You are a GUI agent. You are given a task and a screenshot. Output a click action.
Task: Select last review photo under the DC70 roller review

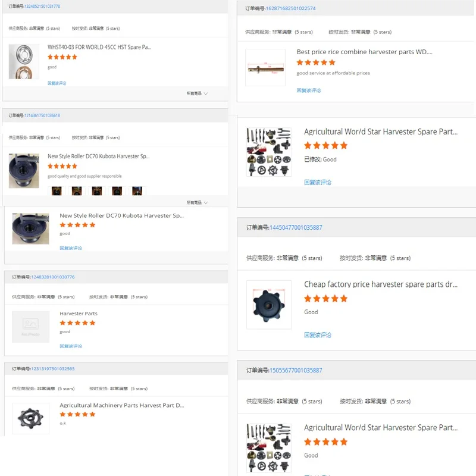click(x=137, y=191)
